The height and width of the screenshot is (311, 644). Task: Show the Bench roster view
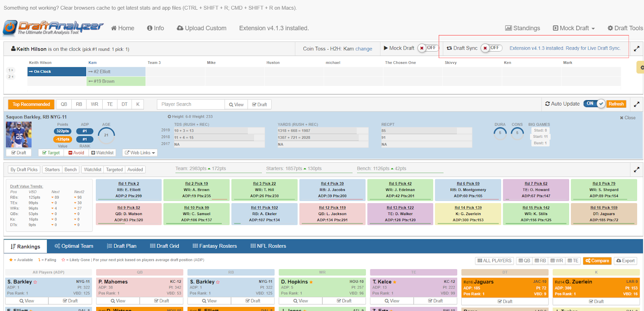coord(70,170)
